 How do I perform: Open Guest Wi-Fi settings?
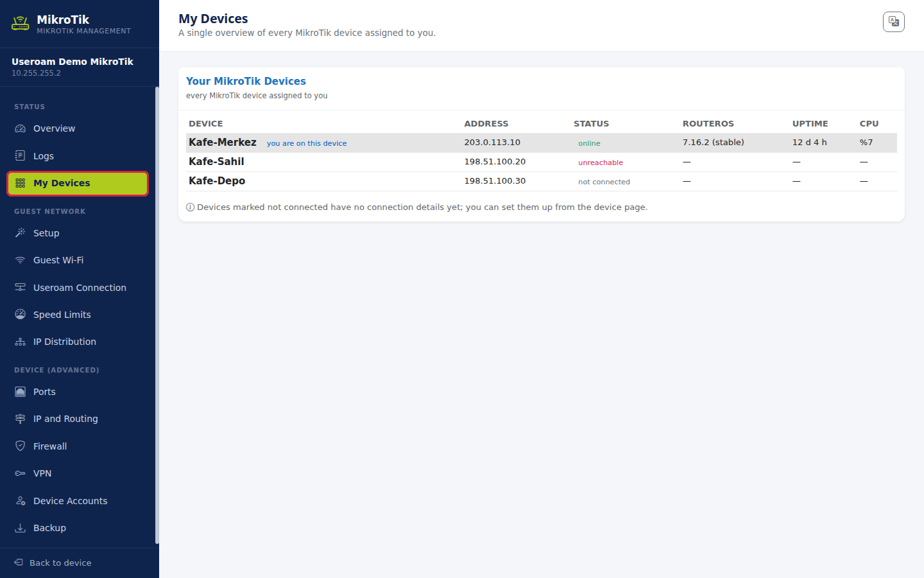click(78, 260)
